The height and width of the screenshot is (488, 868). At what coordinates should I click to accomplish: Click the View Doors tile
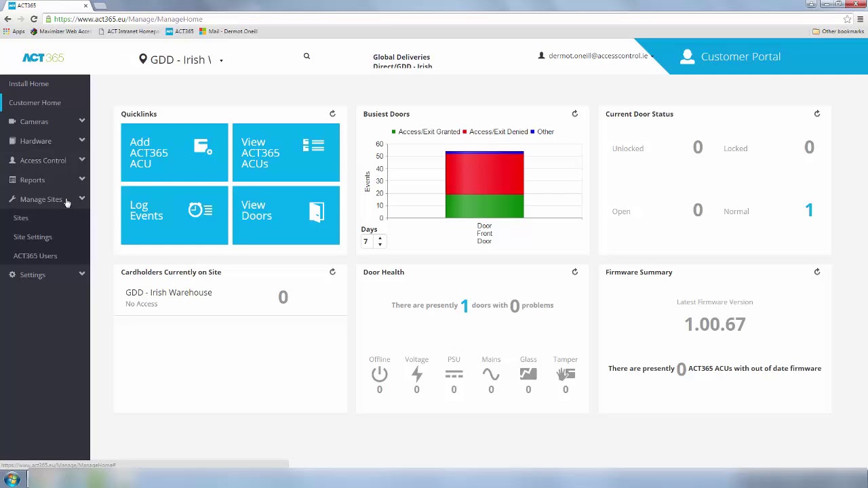pyautogui.click(x=285, y=215)
